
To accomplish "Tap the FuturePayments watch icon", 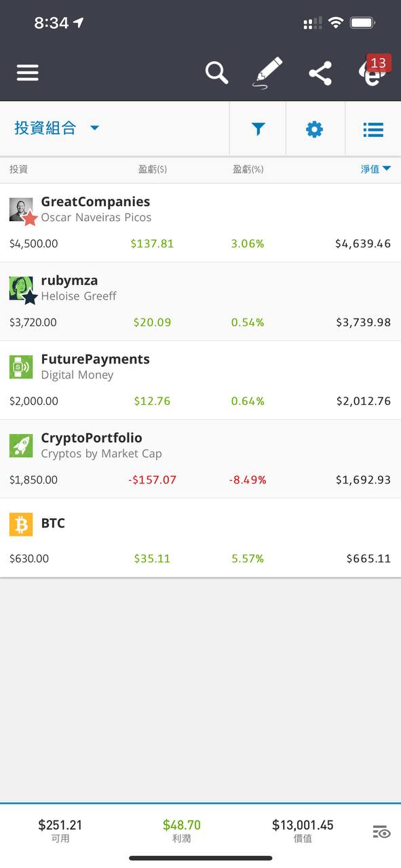I will pyautogui.click(x=21, y=367).
